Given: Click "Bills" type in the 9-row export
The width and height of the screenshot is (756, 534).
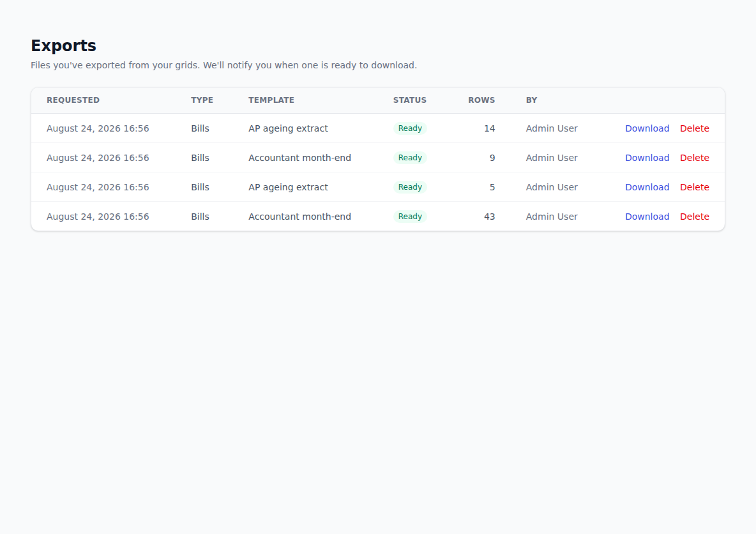Looking at the screenshot, I should 200,158.
